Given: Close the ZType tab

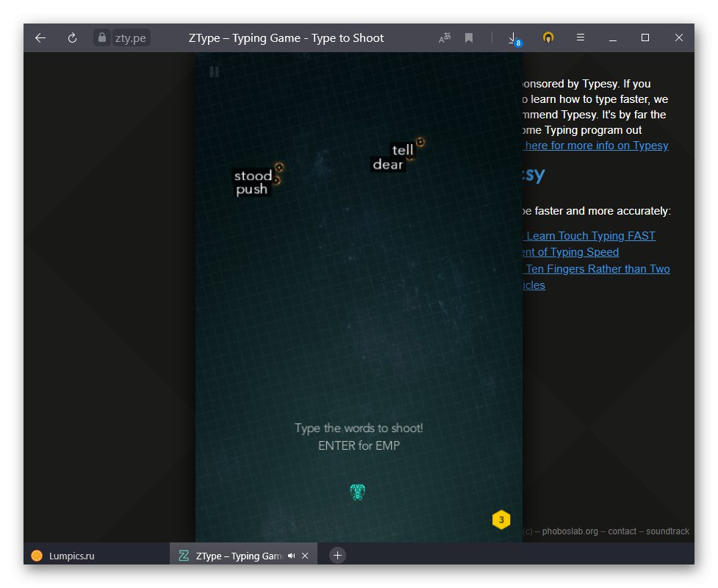Looking at the screenshot, I should coord(305,556).
